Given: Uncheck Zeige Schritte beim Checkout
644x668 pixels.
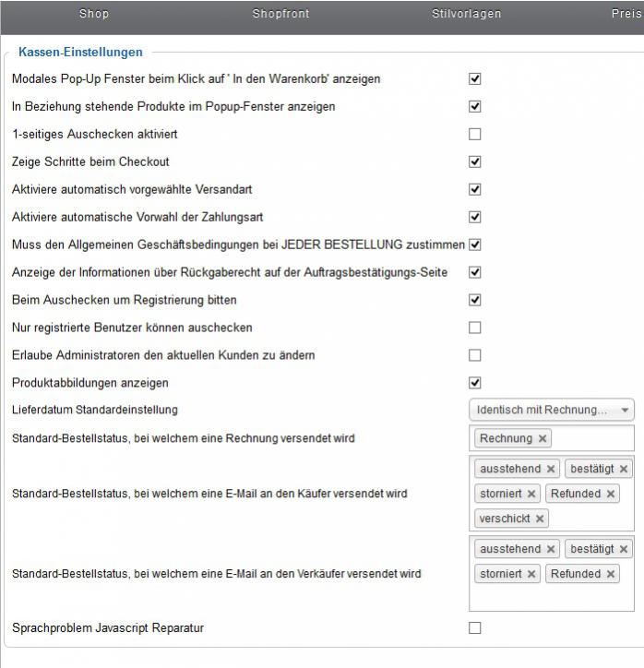Looking at the screenshot, I should coord(475,162).
